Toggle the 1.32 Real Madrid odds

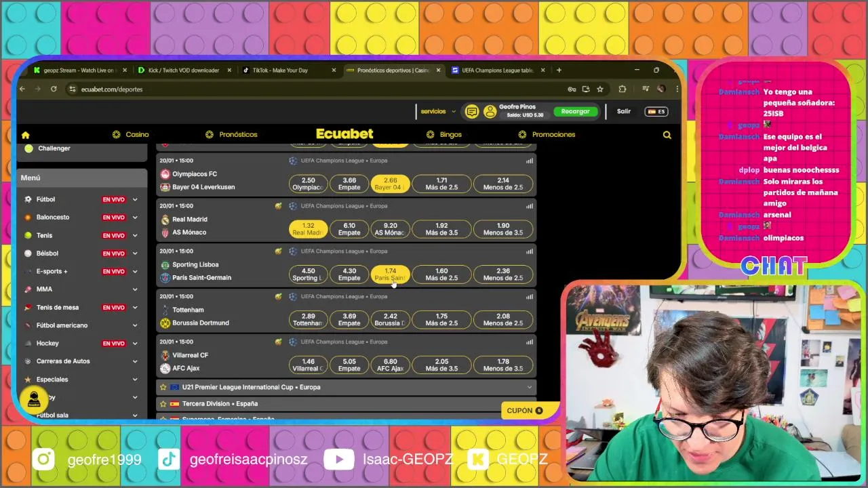pyautogui.click(x=308, y=229)
